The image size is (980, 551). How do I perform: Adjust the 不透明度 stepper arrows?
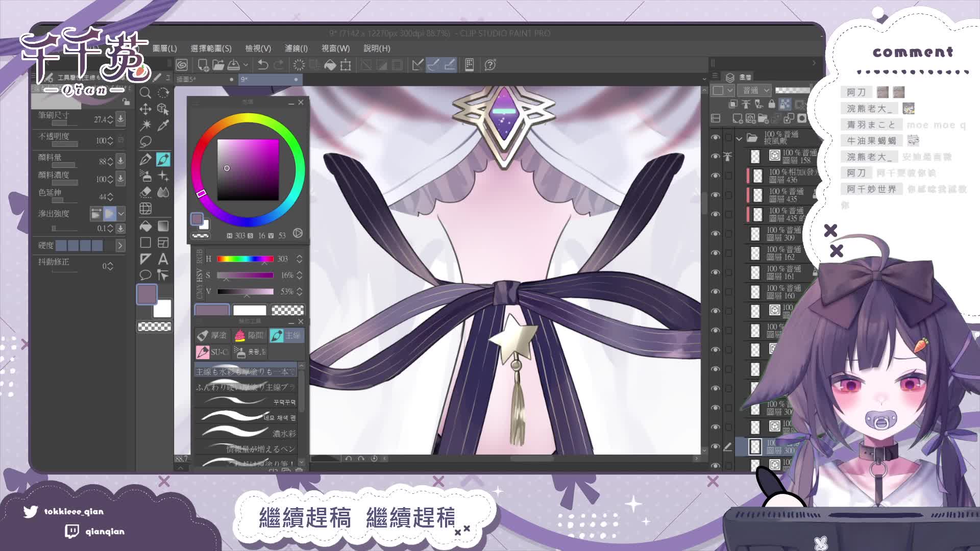[110, 140]
